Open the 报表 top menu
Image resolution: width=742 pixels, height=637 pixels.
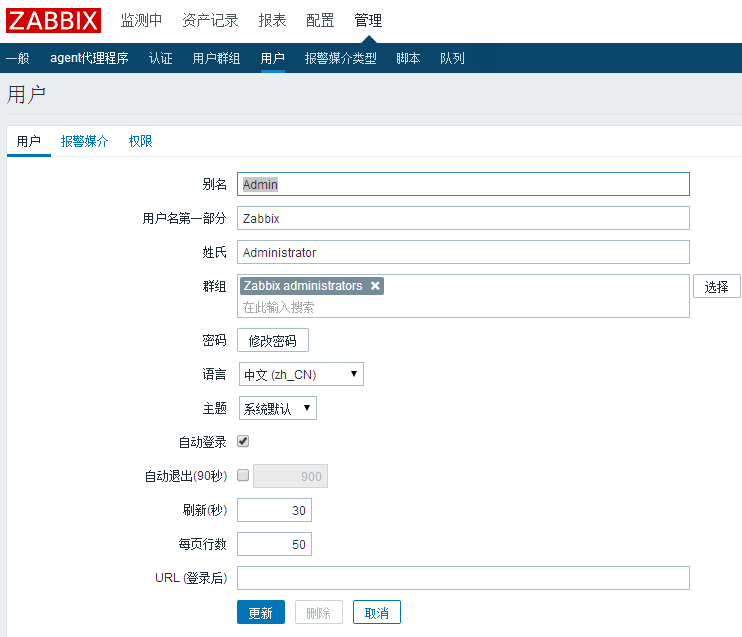[x=272, y=20]
